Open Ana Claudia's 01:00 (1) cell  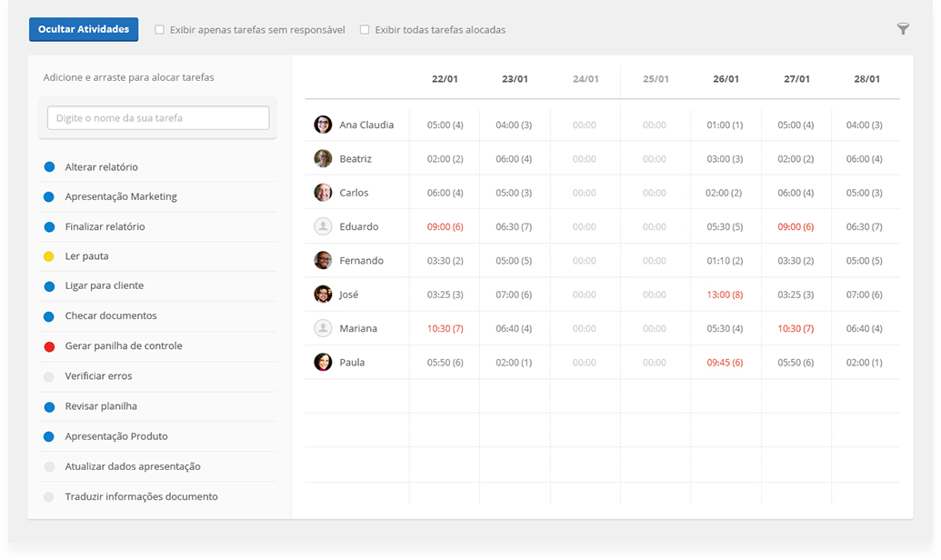(725, 125)
